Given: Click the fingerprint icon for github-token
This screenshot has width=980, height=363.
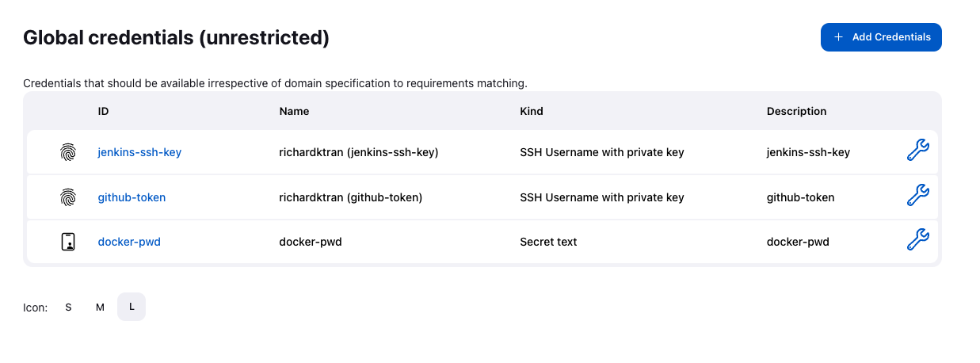Looking at the screenshot, I should 68,197.
